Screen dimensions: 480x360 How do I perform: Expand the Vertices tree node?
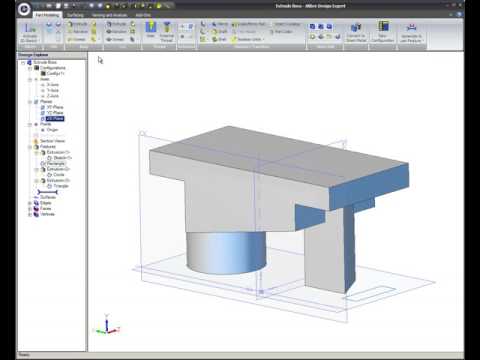coord(30,214)
